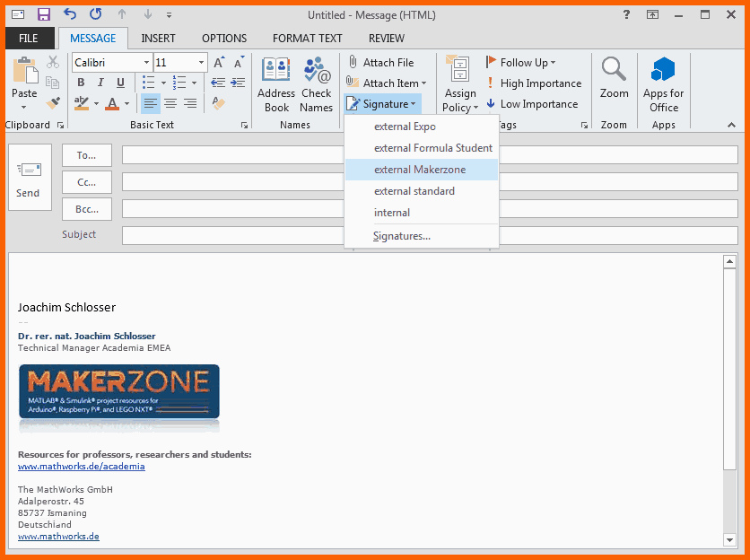Viewport: 750px width, 560px height.
Task: Attach File to the message
Action: point(381,62)
